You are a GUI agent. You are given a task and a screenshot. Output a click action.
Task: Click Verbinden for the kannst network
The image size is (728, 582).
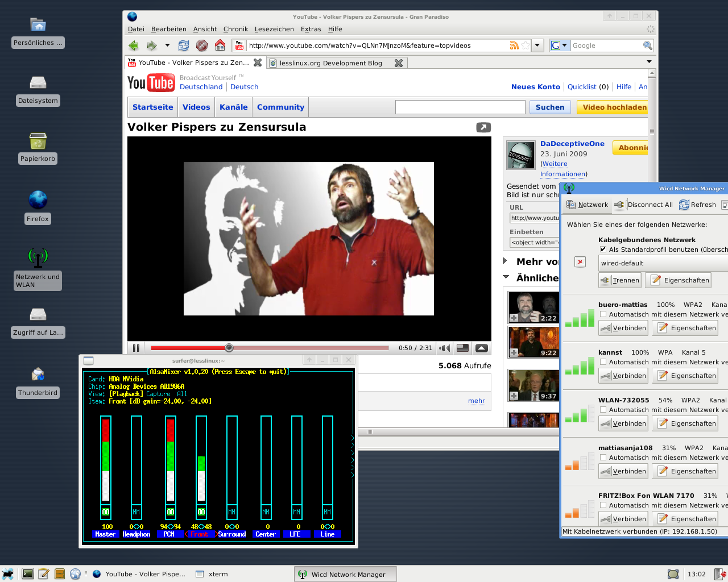(624, 376)
